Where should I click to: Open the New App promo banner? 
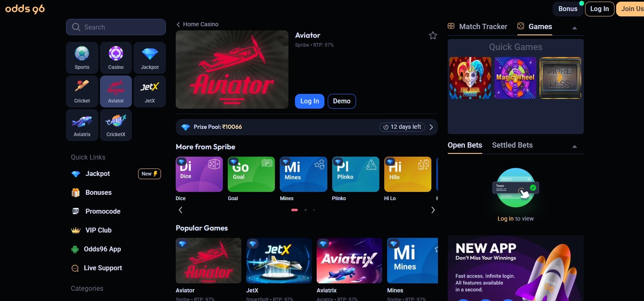coord(516,268)
